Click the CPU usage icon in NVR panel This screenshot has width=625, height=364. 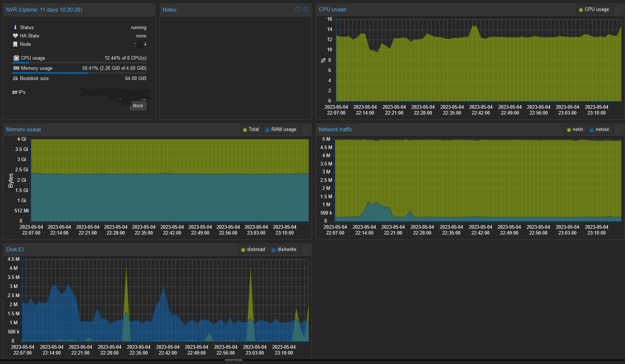click(x=16, y=58)
